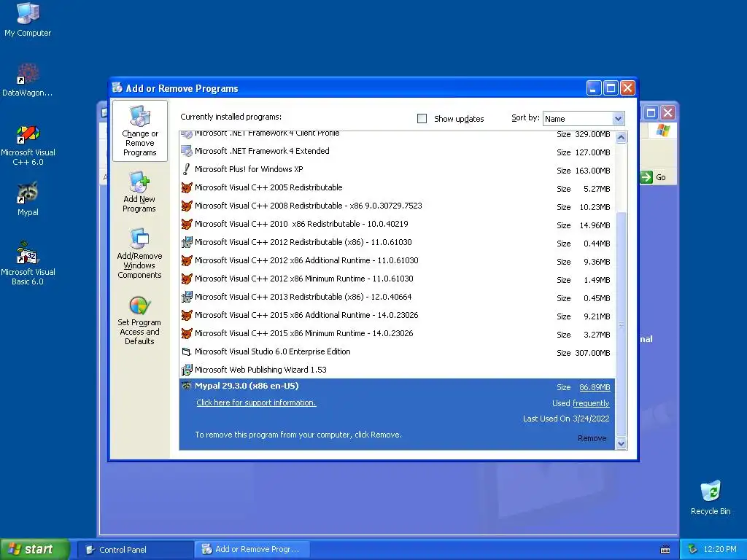The height and width of the screenshot is (560, 747).
Task: Click Mypal 29.3.0 (x86 en-US) title
Action: click(247, 386)
